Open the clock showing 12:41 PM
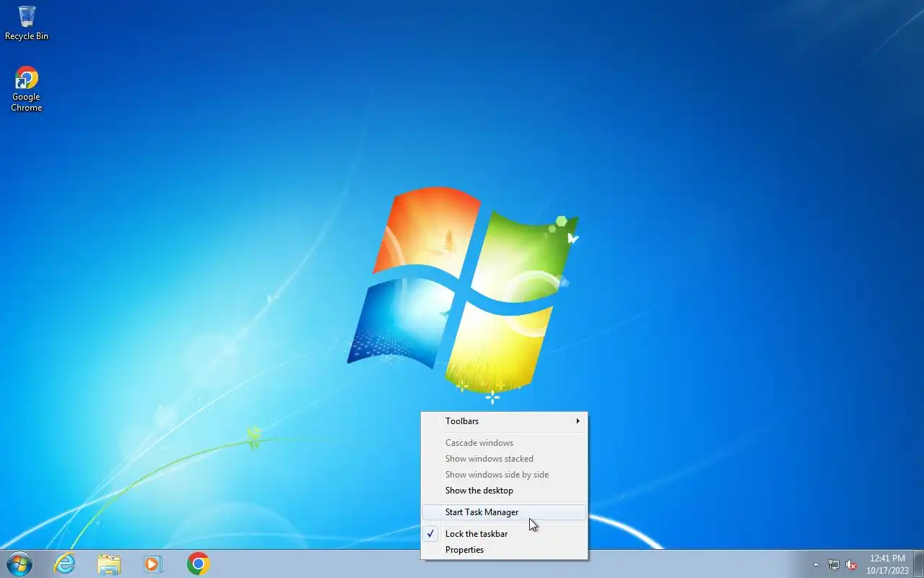This screenshot has width=924, height=578. pyautogui.click(x=887, y=564)
